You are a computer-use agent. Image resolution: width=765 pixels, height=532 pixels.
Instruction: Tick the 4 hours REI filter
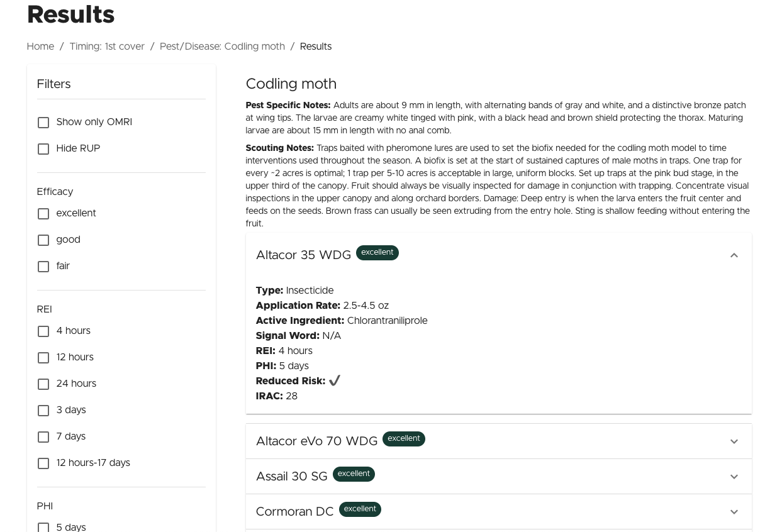tap(43, 331)
